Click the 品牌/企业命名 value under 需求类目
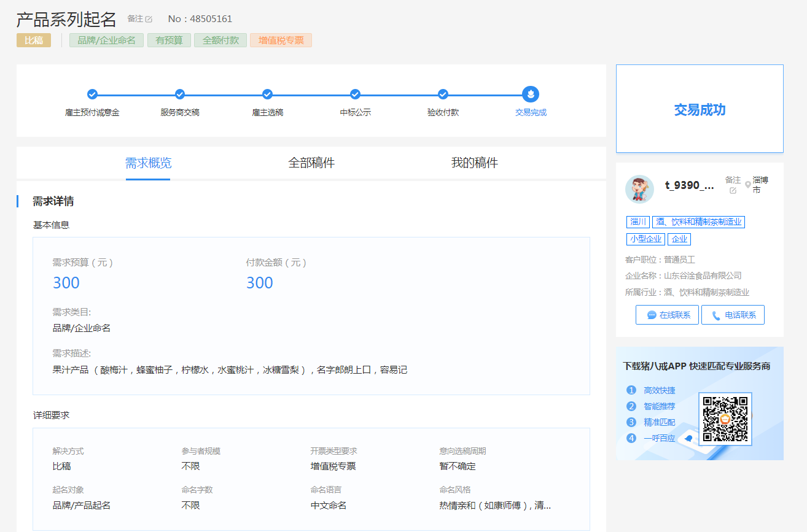The width and height of the screenshot is (807, 532). point(82,328)
